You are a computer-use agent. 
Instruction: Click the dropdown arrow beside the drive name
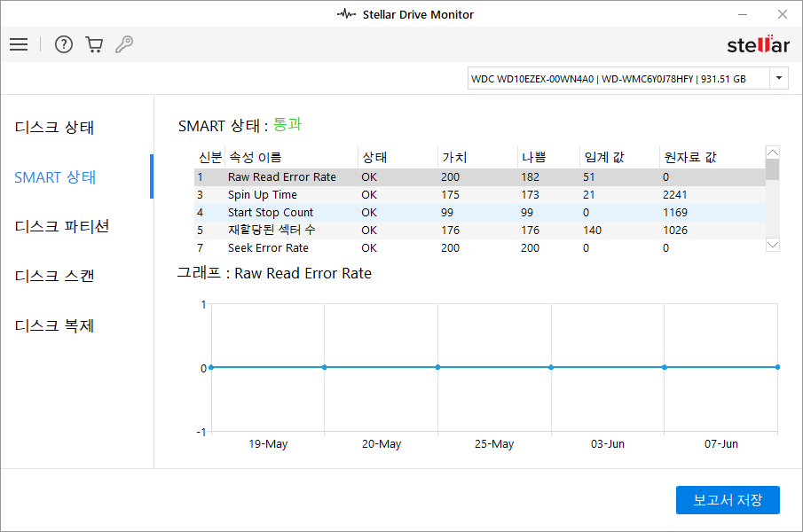(779, 79)
